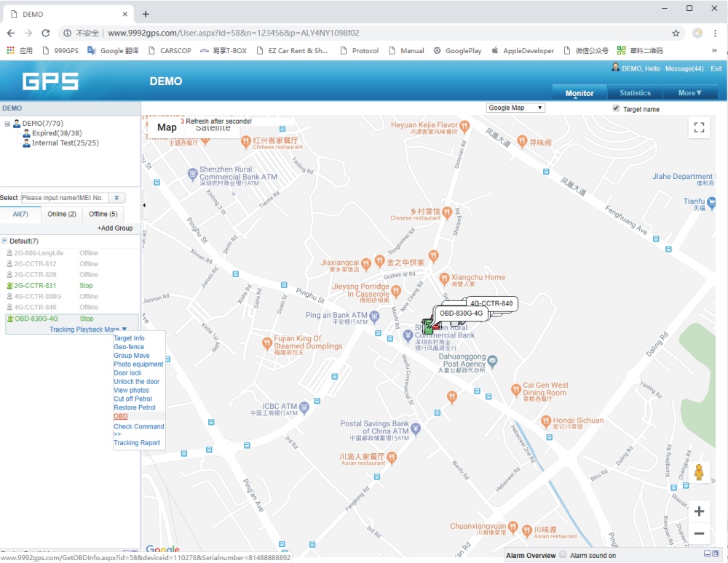Enter fullscreen map view
Image resolution: width=728 pixels, height=563 pixels.
pos(699,127)
